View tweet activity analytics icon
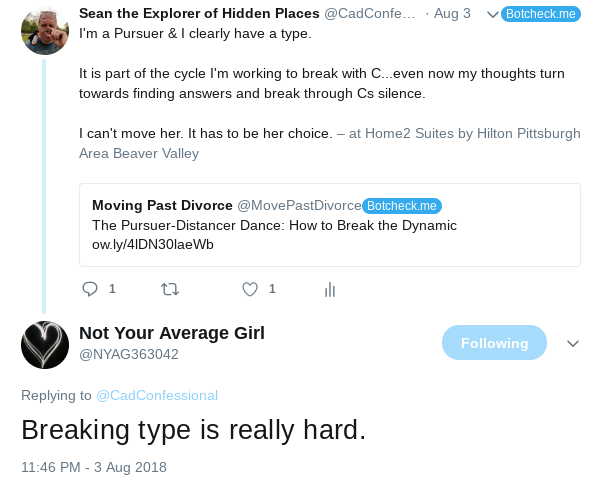 [329, 290]
